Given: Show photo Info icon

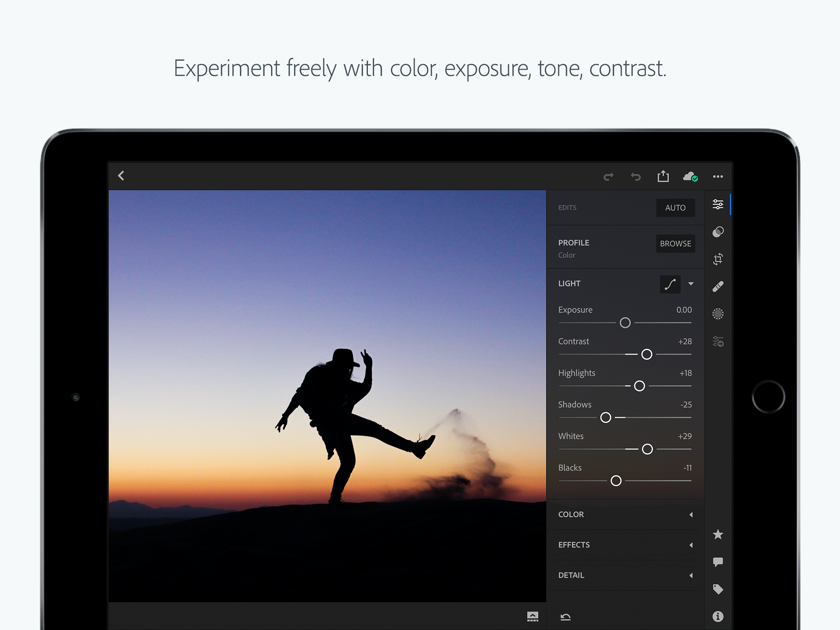Looking at the screenshot, I should pyautogui.click(x=718, y=616).
